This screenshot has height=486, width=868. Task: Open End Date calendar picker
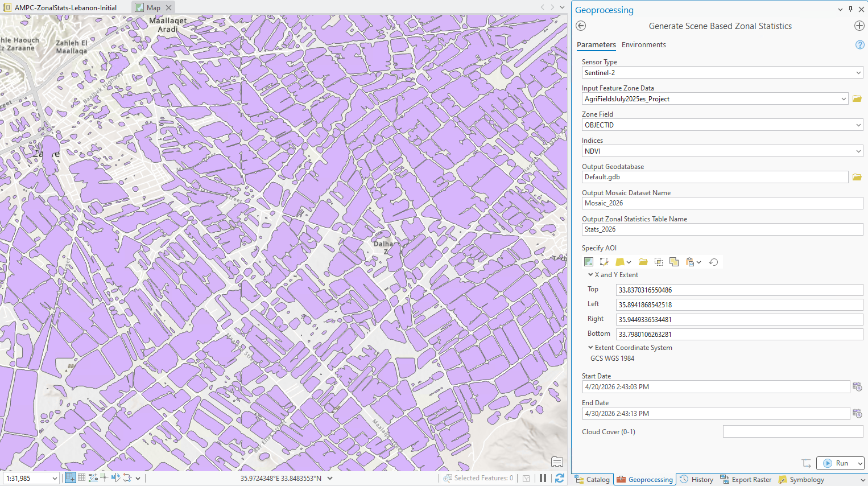point(857,413)
